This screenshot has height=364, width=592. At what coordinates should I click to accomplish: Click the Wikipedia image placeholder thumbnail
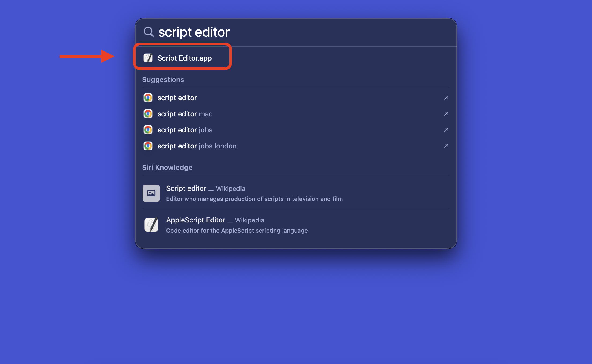[x=151, y=193]
